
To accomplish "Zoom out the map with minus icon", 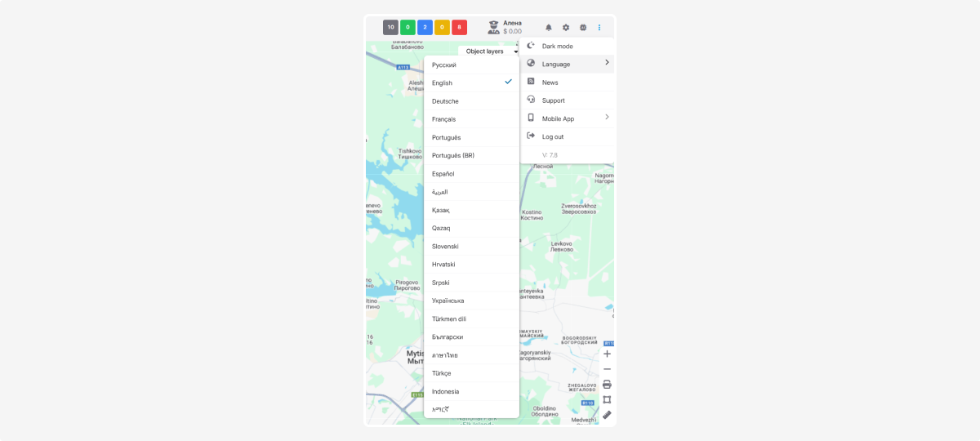I will pos(607,369).
